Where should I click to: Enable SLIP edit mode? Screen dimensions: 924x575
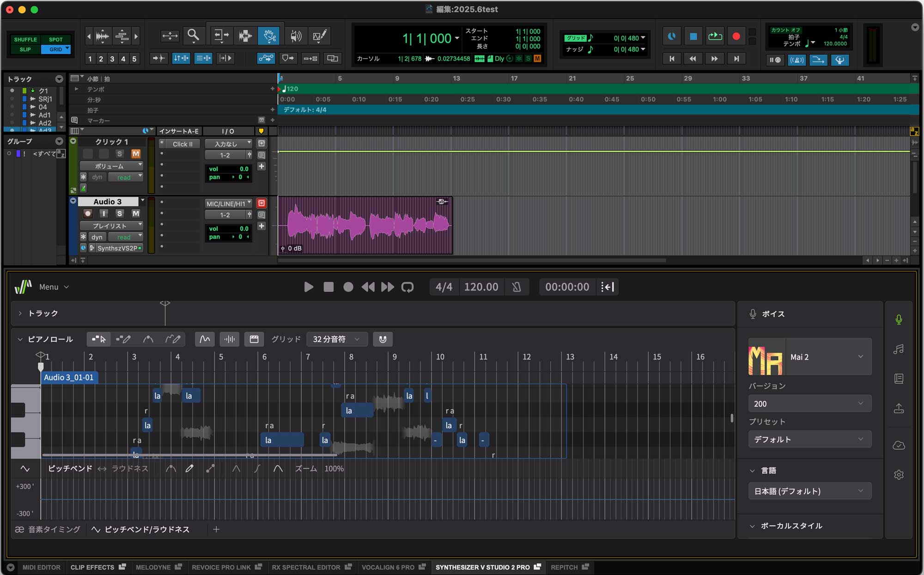point(25,49)
